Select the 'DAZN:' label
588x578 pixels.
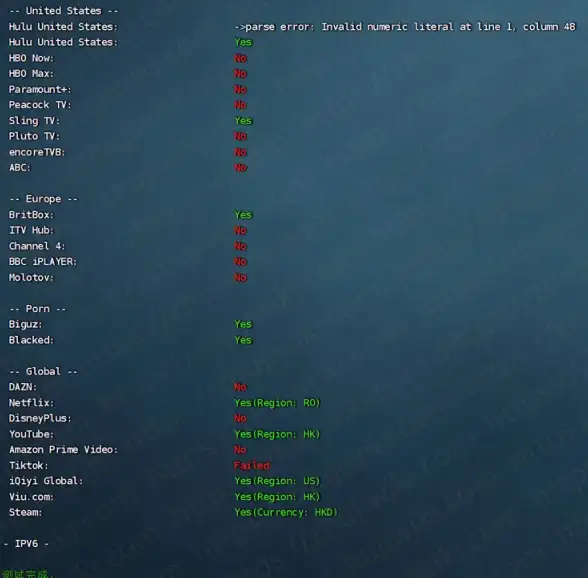(x=23, y=387)
